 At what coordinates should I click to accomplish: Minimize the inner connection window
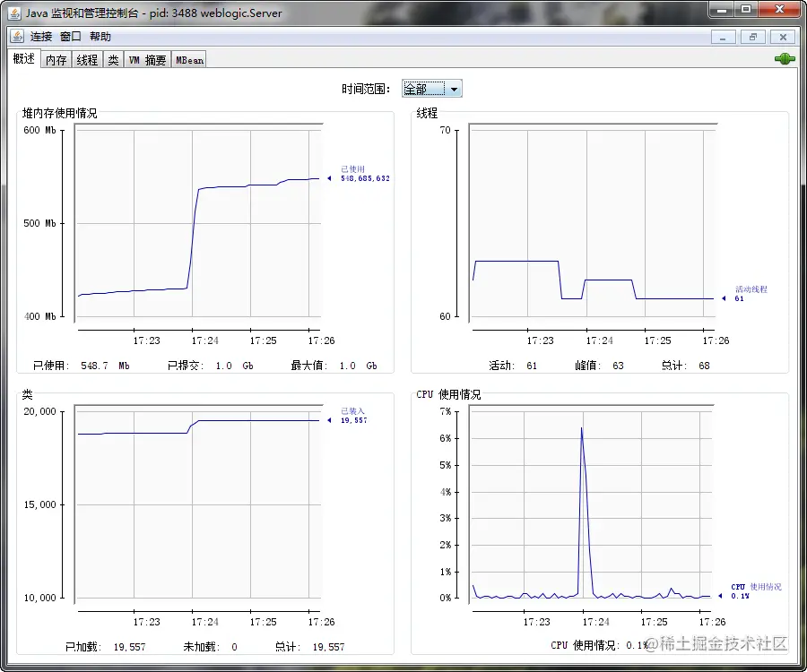[x=723, y=37]
